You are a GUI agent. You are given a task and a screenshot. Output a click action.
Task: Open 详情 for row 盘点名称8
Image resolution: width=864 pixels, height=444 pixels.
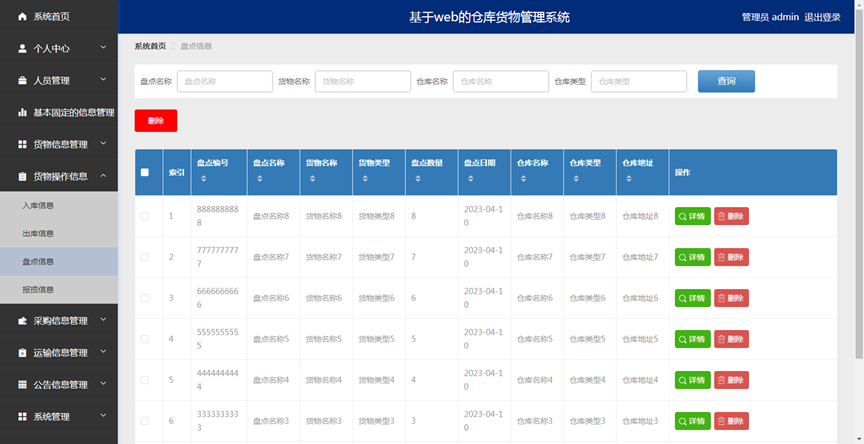click(693, 216)
